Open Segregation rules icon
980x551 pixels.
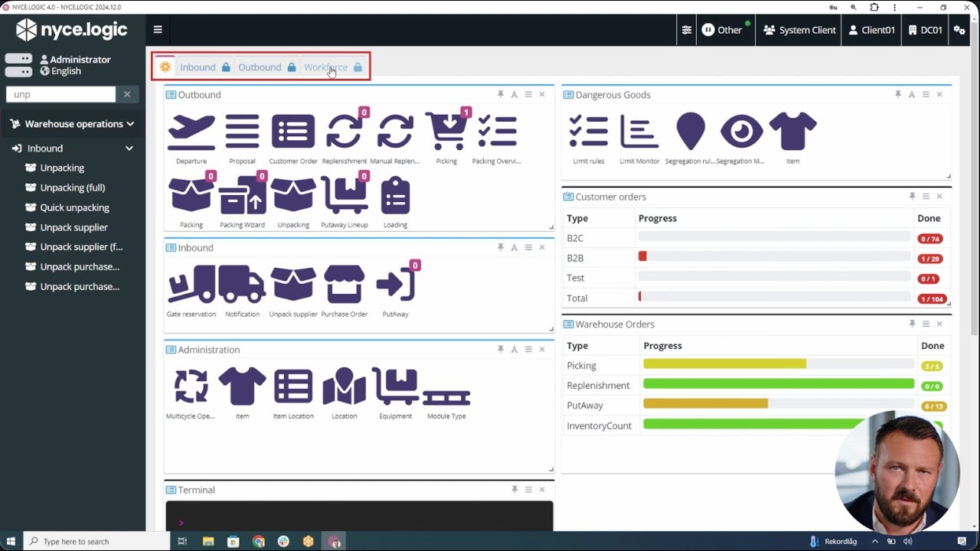691,132
